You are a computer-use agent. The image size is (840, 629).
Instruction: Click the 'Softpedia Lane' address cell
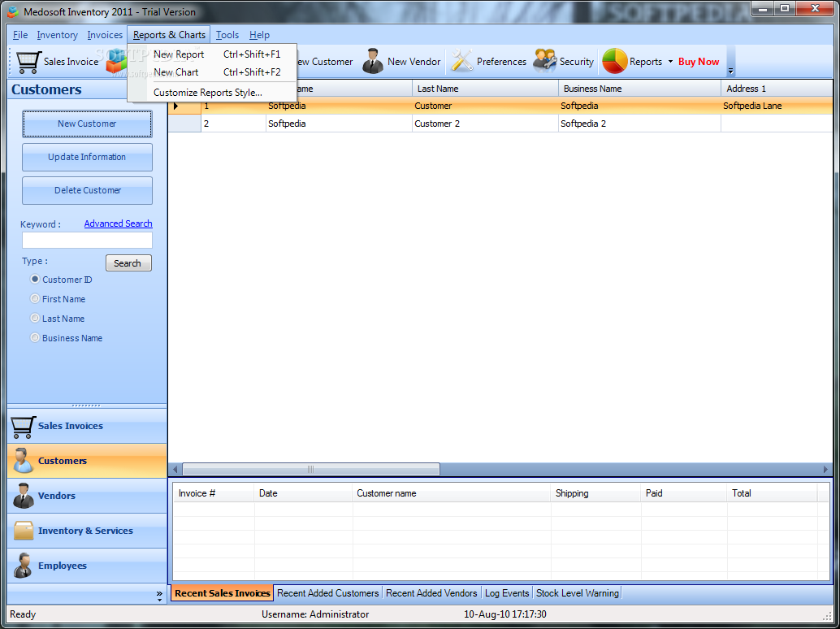pyautogui.click(x=777, y=106)
